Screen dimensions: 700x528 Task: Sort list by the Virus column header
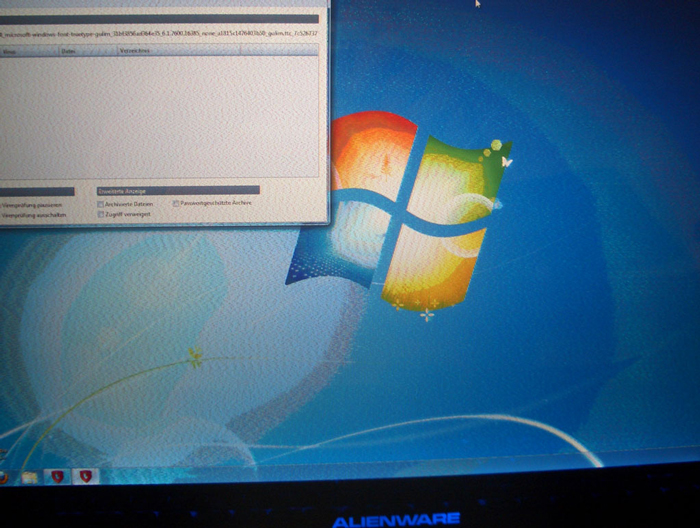[x=29, y=51]
